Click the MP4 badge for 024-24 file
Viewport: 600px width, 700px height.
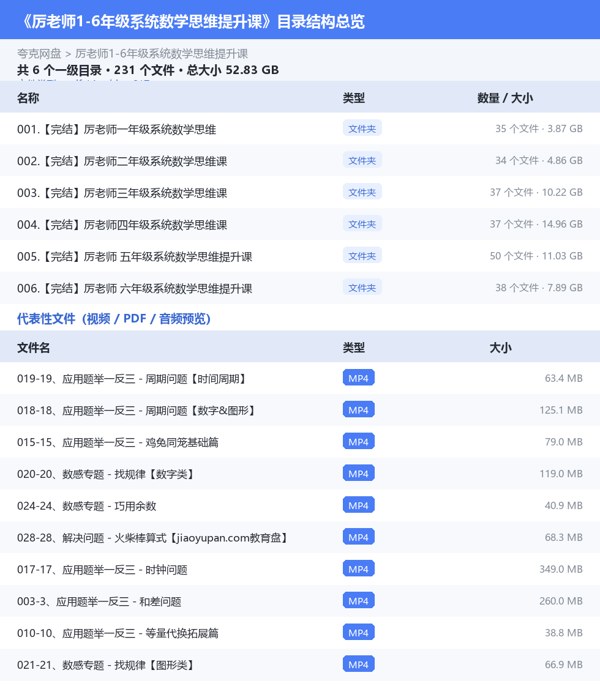tap(358, 505)
